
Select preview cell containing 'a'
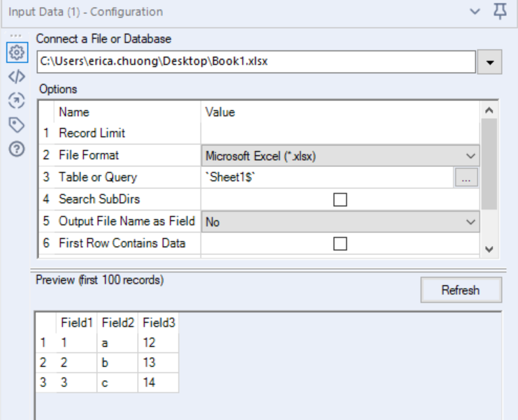click(117, 342)
